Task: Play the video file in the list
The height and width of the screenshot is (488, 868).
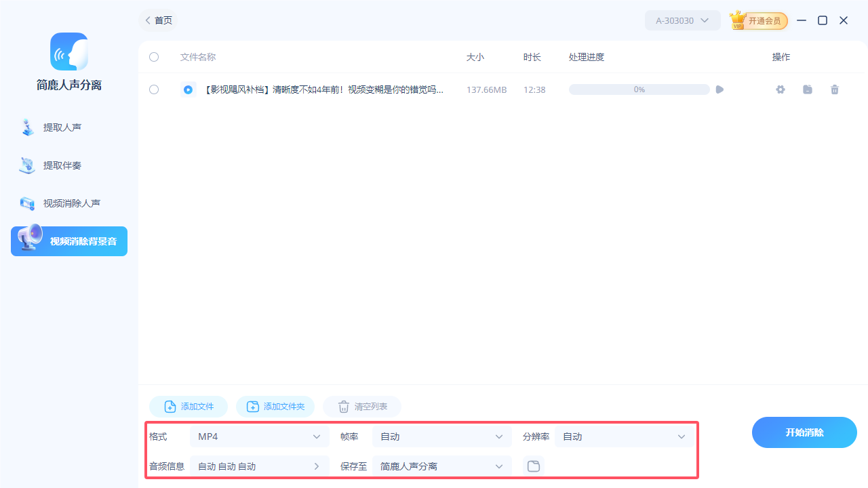Action: 719,89
